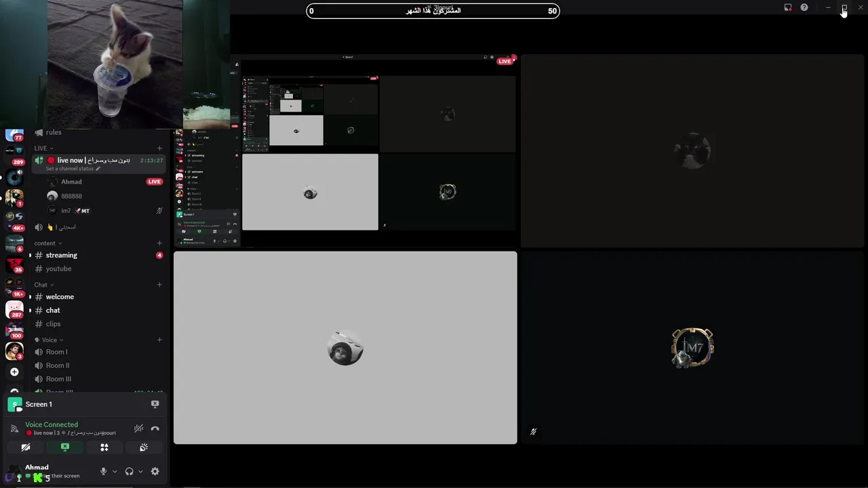The width and height of the screenshot is (868, 488).
Task: Open headphone output options chevron
Action: coord(140,471)
